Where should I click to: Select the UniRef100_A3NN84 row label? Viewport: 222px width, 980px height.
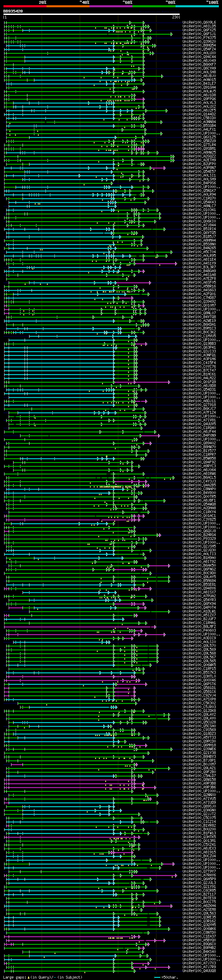[199, 122]
